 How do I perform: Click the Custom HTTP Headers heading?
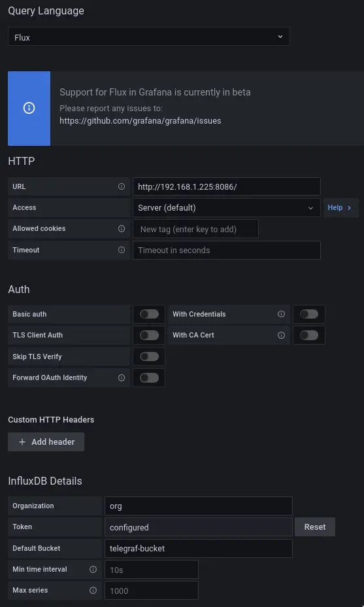tap(51, 420)
